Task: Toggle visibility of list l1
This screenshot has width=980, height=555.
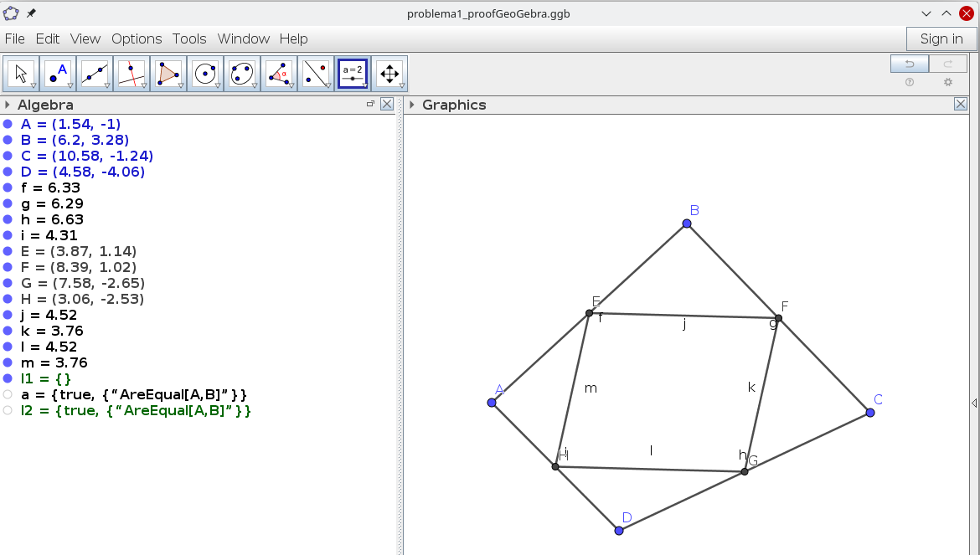Action: 8,378
